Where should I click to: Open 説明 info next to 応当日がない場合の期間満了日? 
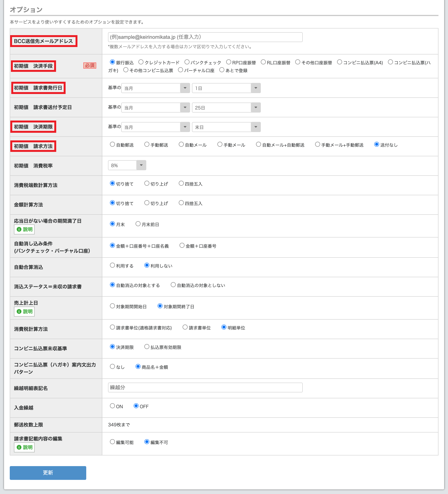[x=24, y=229]
